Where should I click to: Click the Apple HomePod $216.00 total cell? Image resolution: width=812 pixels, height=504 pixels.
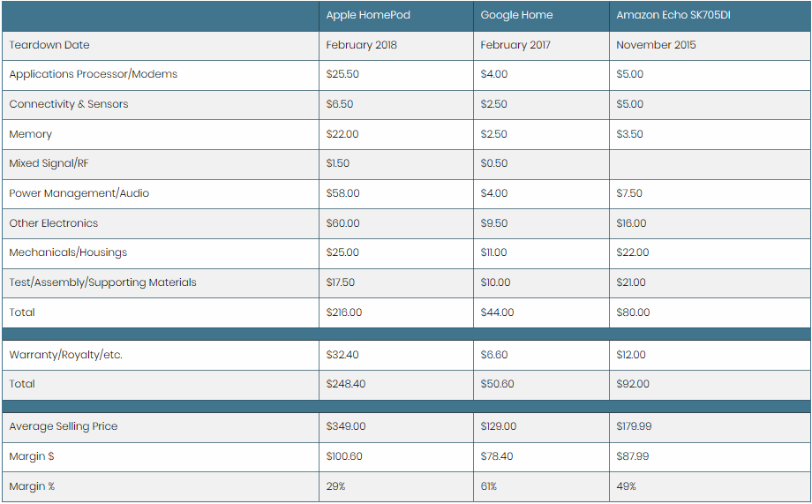coord(344,312)
